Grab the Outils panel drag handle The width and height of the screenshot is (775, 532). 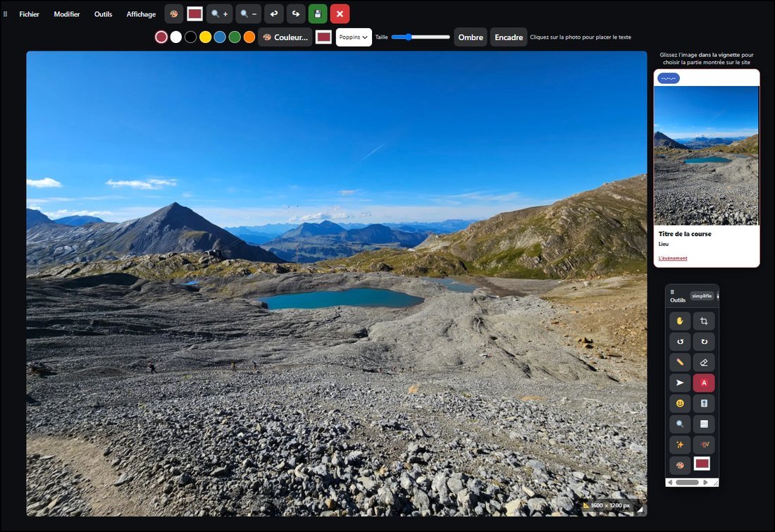(672, 292)
